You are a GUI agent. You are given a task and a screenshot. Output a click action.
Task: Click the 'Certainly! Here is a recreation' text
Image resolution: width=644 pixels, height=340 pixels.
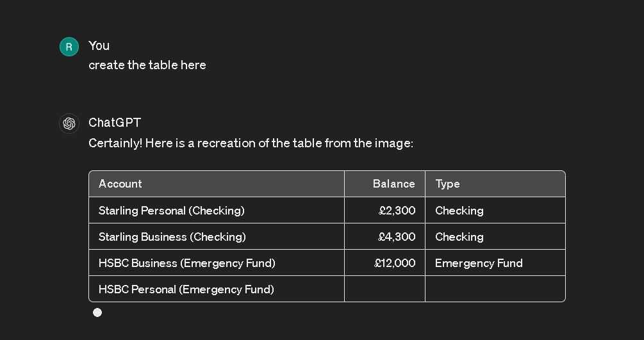click(251, 143)
